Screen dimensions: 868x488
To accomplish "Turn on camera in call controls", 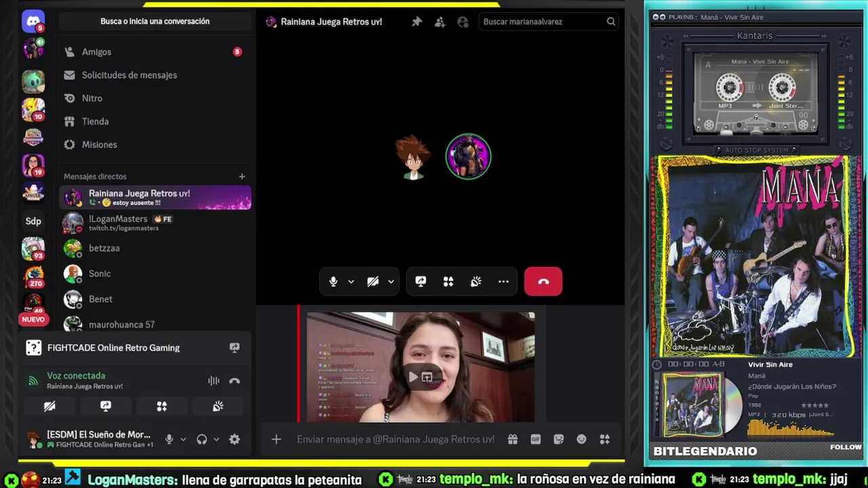I will [373, 281].
